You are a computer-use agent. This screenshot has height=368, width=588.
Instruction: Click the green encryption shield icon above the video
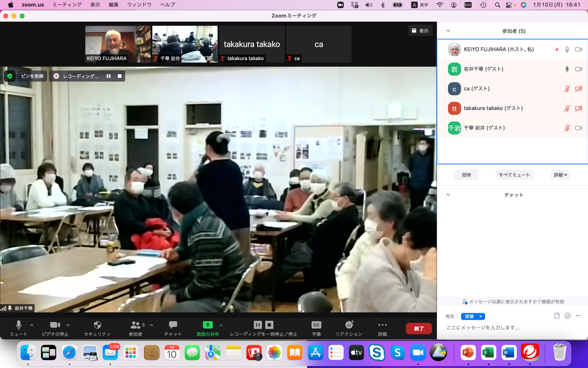[x=10, y=76]
